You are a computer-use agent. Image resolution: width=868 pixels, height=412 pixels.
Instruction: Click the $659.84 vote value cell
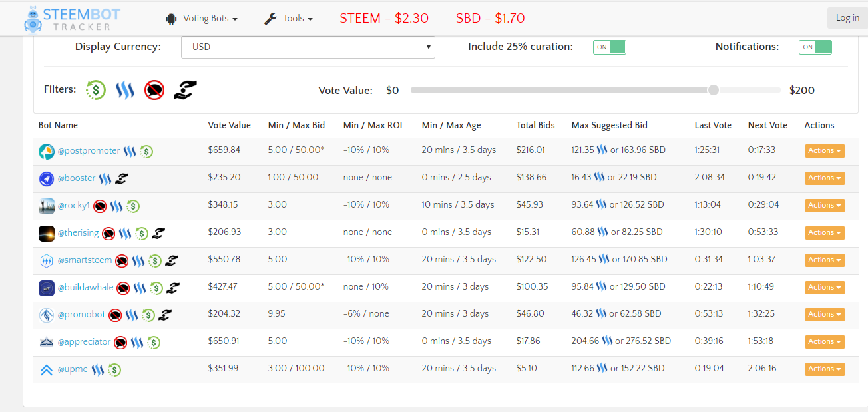[224, 150]
